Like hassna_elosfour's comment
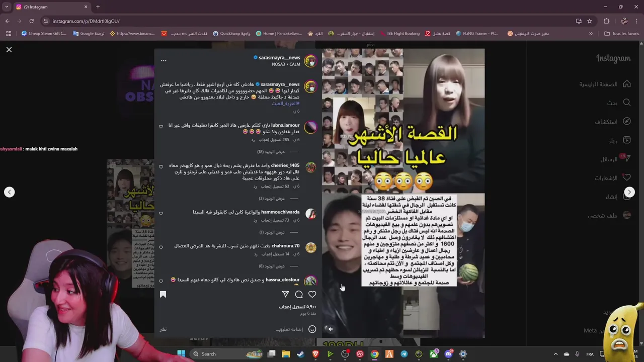The height and width of the screenshot is (362, 644). point(161,281)
